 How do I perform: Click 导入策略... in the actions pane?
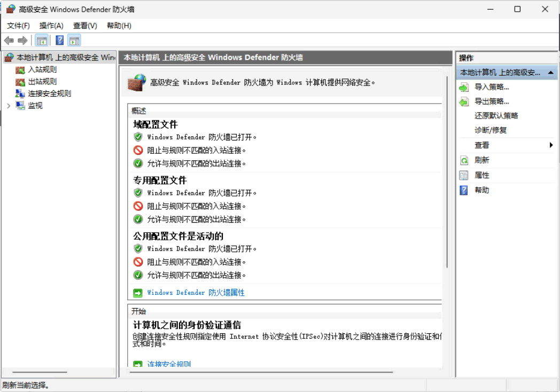pos(492,87)
